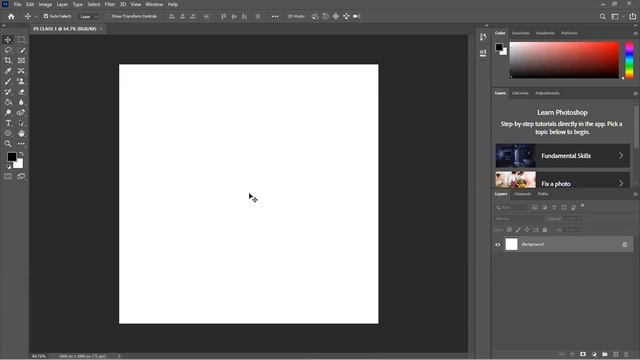Open the Learn panel options menu

(635, 93)
